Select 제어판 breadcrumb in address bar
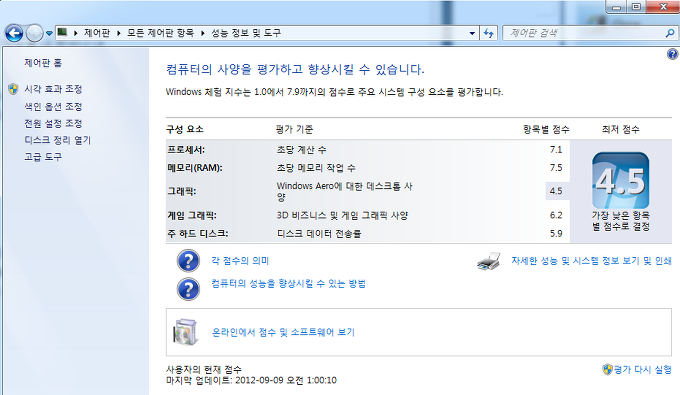Viewport: 680px width, 395px height. click(x=97, y=33)
